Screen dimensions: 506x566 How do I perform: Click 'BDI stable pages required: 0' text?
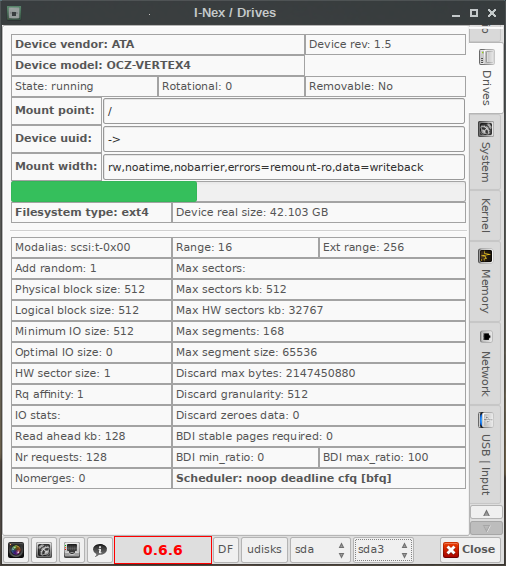(254, 436)
